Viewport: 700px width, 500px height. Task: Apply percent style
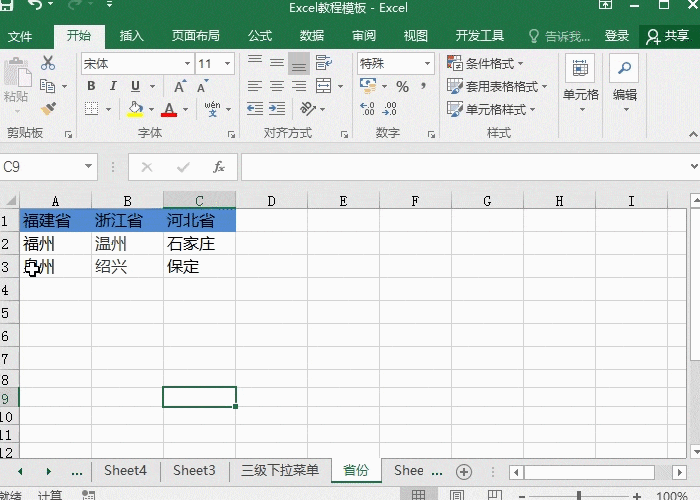(402, 86)
